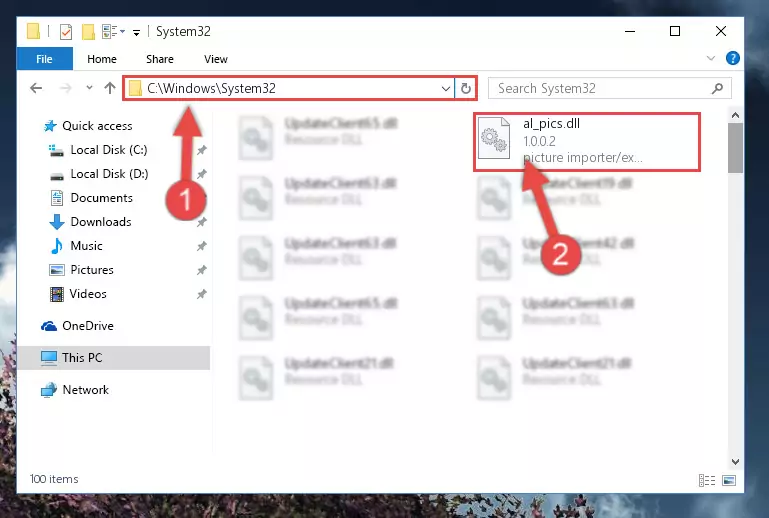
Task: Open Downloads in the sidebar
Action: tap(91, 222)
